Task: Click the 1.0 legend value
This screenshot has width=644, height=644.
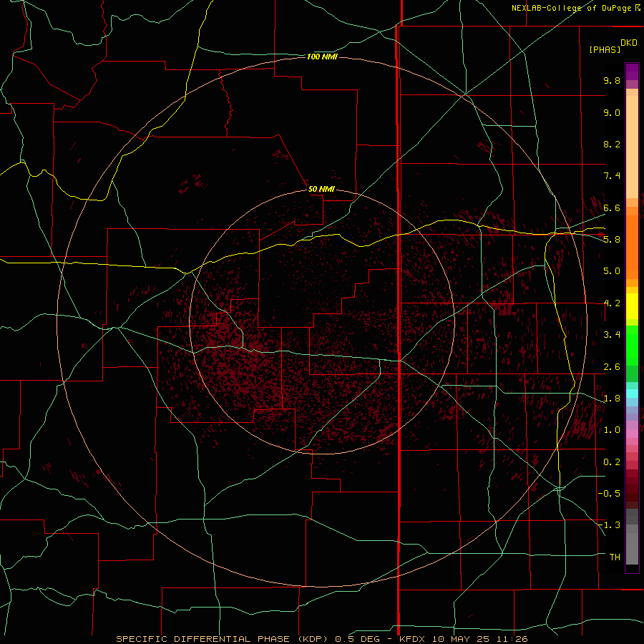Action: 612,430
